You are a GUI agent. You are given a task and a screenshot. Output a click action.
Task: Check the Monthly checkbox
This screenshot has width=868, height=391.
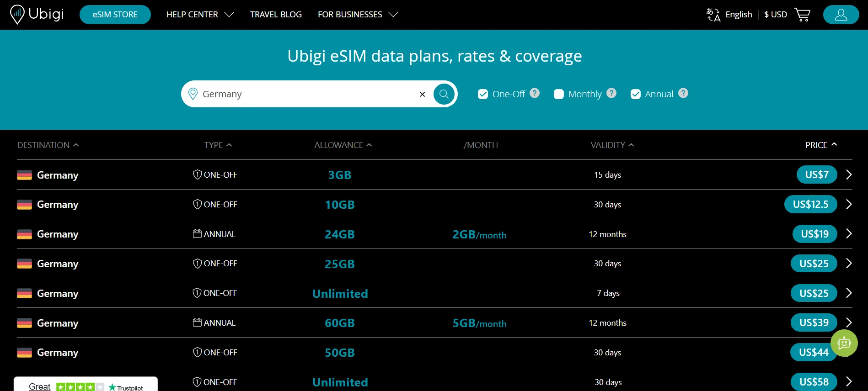click(x=558, y=94)
